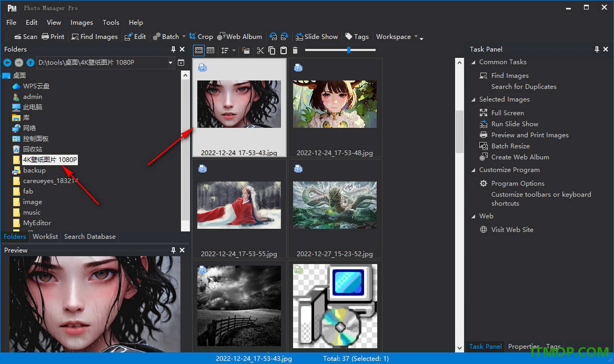Open the File menu
614x364 pixels.
tap(12, 22)
